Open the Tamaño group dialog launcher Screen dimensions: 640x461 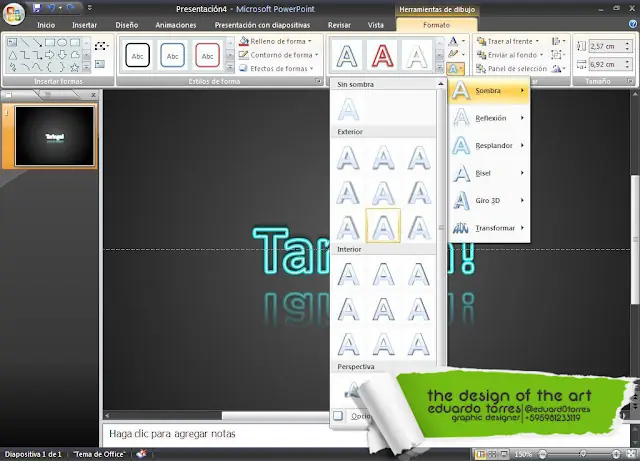point(631,81)
